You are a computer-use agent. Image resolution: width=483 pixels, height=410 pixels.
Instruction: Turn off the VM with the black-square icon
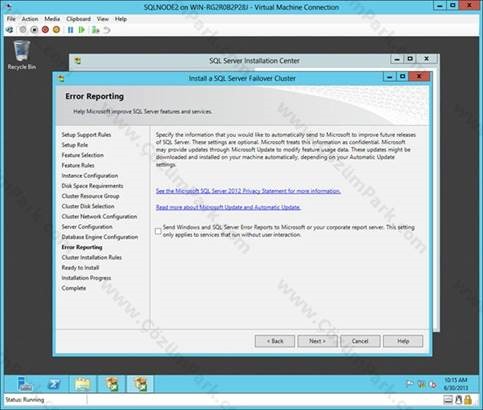point(34,30)
